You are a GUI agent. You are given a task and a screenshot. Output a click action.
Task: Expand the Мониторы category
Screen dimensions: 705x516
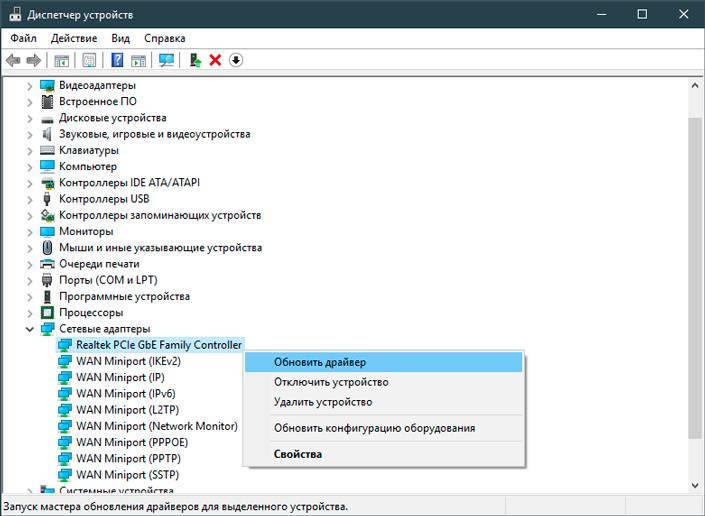click(30, 232)
